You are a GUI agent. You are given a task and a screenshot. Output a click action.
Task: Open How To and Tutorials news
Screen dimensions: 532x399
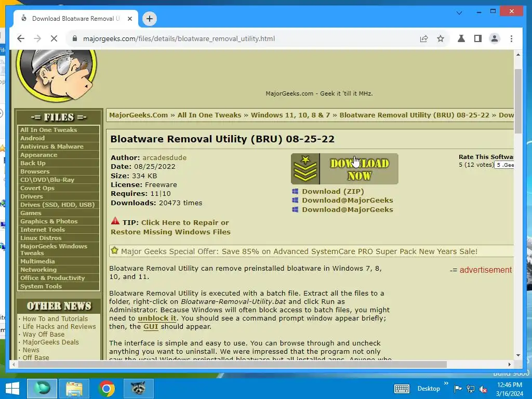tap(55, 319)
